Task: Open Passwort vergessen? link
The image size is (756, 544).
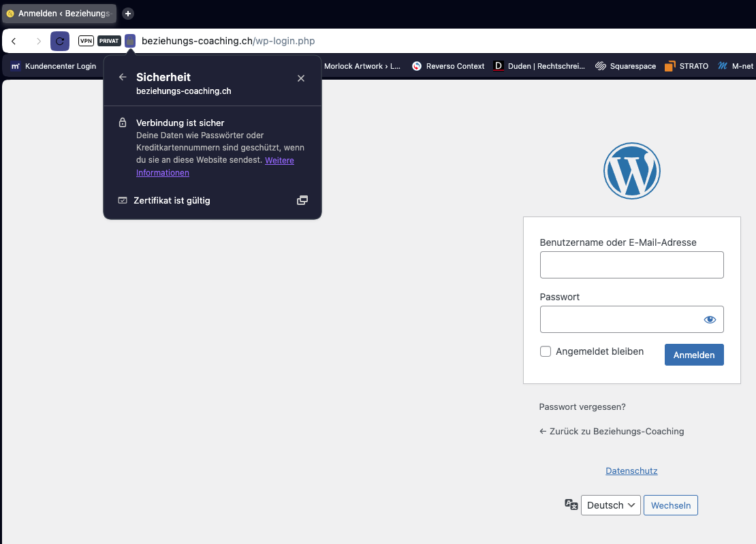Action: point(582,406)
